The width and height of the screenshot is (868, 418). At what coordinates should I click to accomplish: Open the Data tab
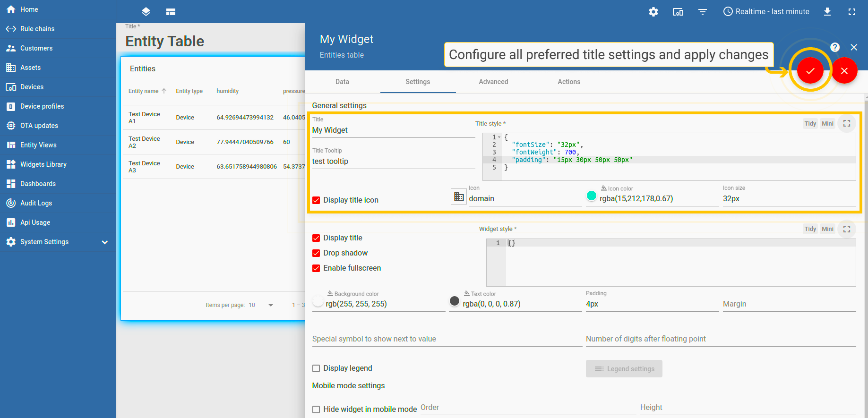click(342, 82)
